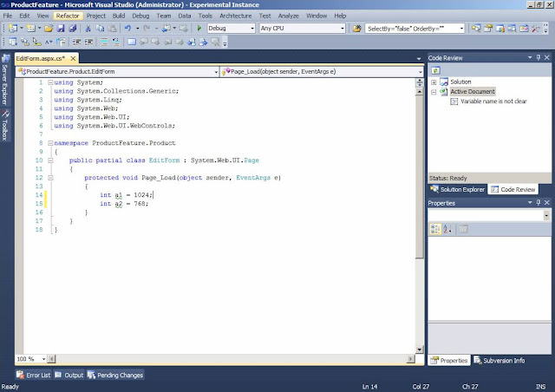
Task: Click the Refresh icon in Code Review panel
Action: point(435,70)
